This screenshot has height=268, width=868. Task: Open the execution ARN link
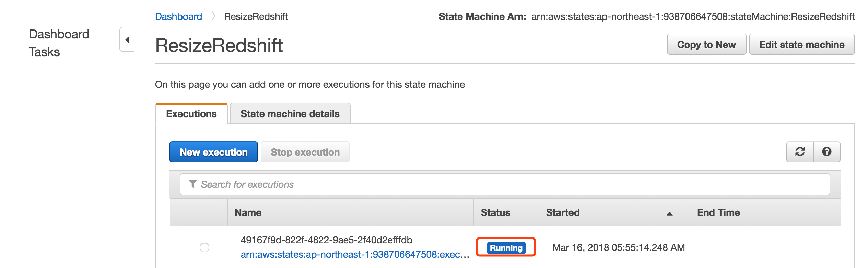click(x=355, y=254)
